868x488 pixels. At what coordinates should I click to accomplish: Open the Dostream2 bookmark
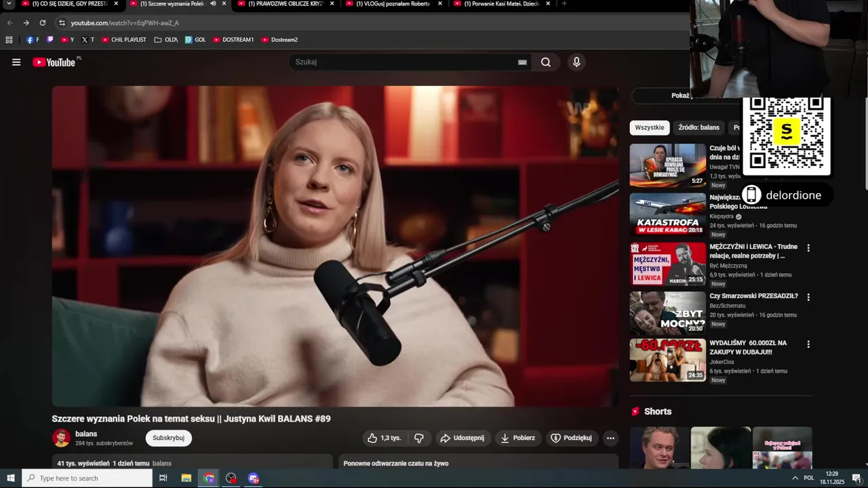click(279, 39)
